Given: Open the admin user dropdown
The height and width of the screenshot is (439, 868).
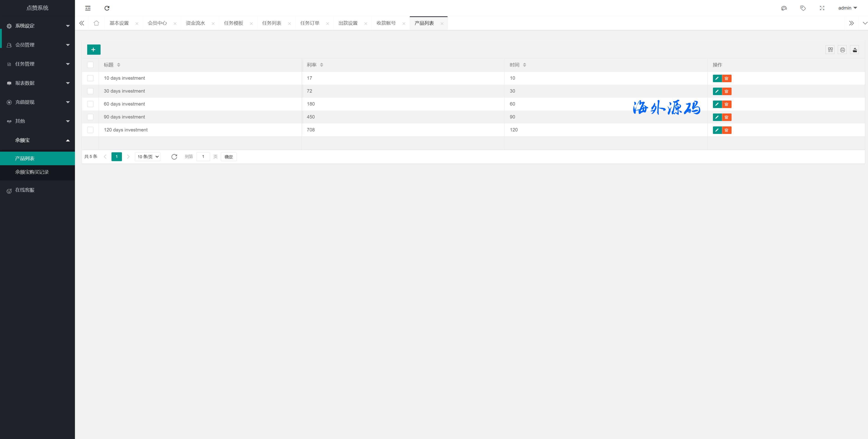Looking at the screenshot, I should pyautogui.click(x=847, y=8).
